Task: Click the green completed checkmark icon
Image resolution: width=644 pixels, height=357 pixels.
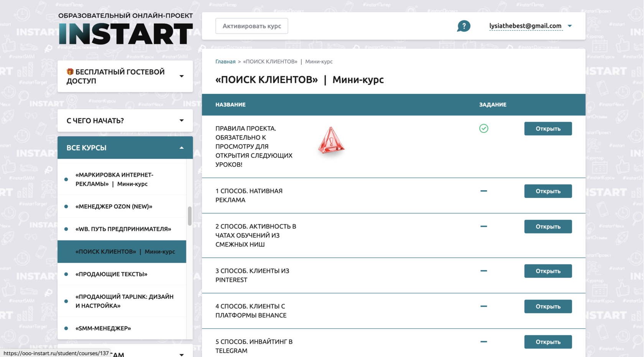Action: (484, 128)
